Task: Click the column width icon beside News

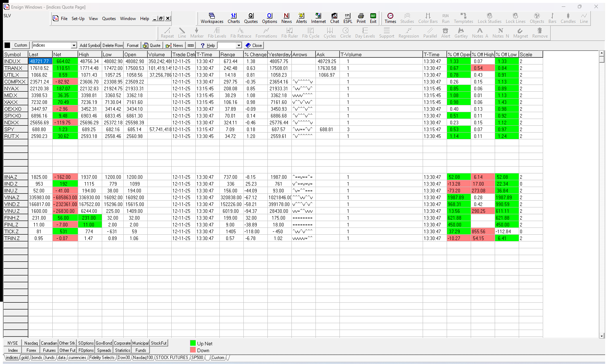Action: point(191,45)
